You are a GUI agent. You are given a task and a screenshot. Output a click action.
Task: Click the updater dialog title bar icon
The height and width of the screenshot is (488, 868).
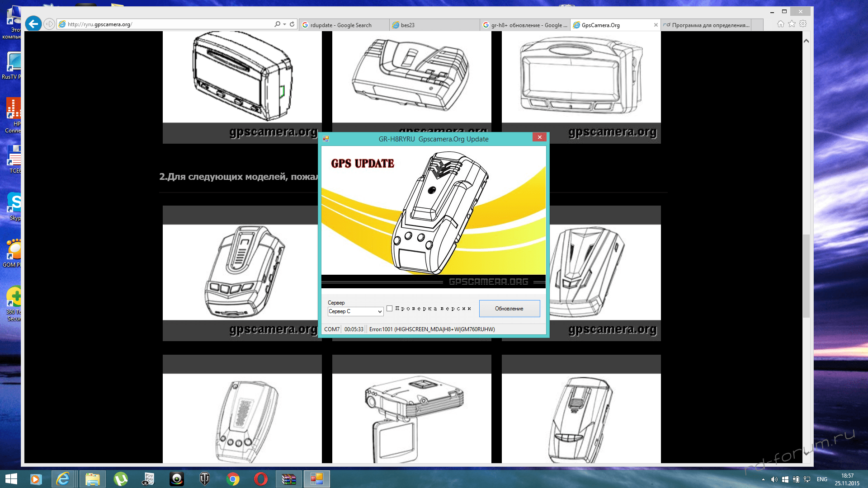(x=325, y=139)
